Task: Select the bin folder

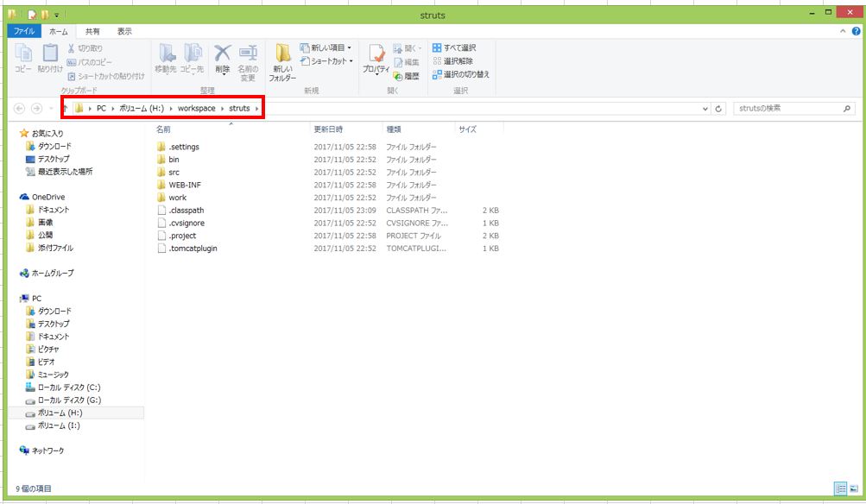Action: (x=174, y=160)
